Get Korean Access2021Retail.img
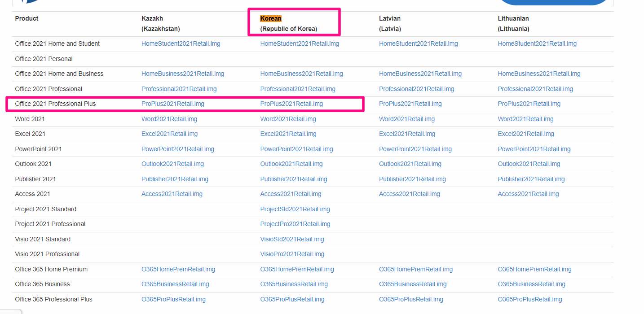The height and width of the screenshot is (314, 644). click(x=291, y=194)
